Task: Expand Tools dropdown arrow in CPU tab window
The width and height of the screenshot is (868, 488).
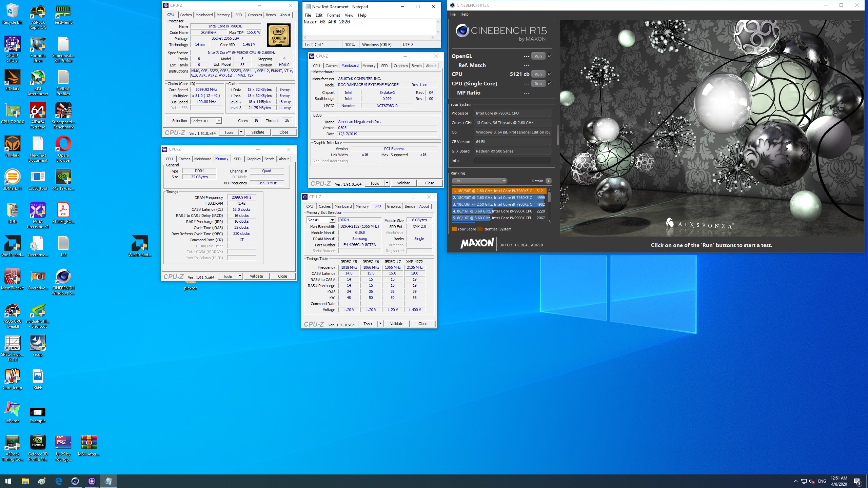Action: point(241,132)
